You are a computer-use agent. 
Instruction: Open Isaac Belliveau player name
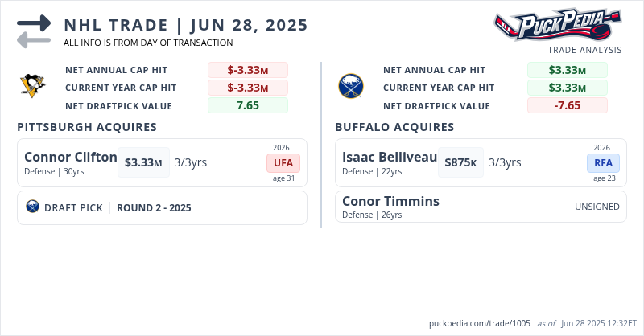click(x=390, y=157)
